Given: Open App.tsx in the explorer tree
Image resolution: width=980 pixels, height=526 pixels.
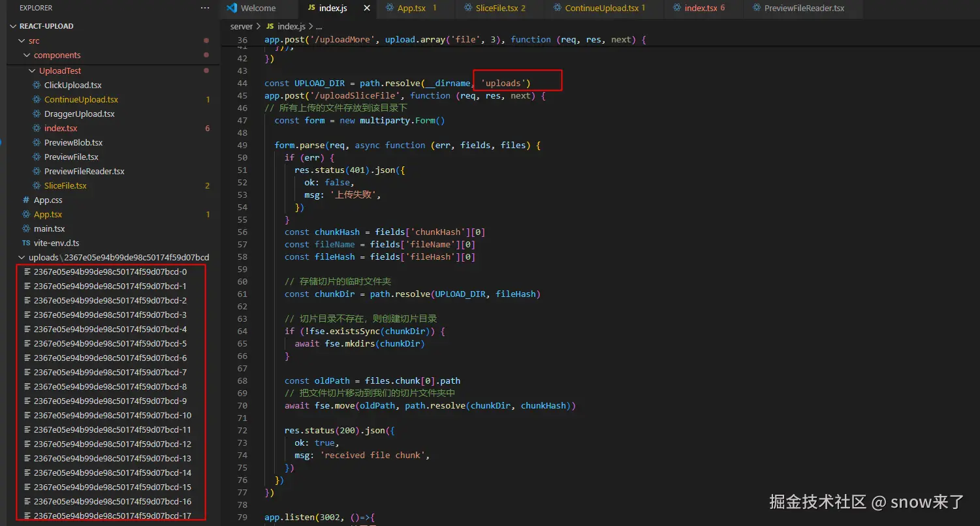Looking at the screenshot, I should [x=48, y=214].
